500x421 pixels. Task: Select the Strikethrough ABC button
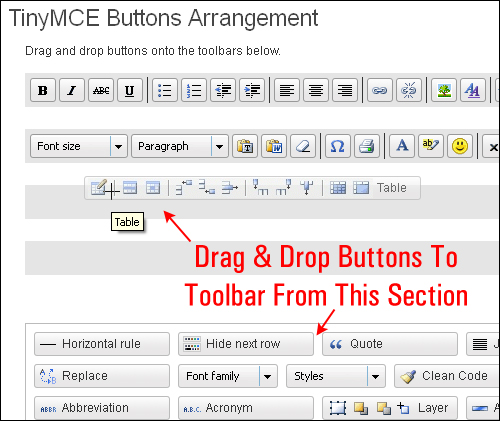pyautogui.click(x=101, y=90)
